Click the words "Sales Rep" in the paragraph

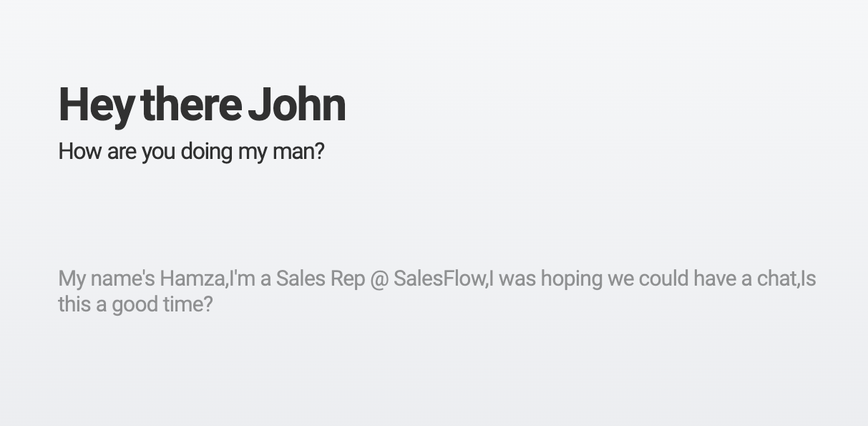(x=321, y=279)
